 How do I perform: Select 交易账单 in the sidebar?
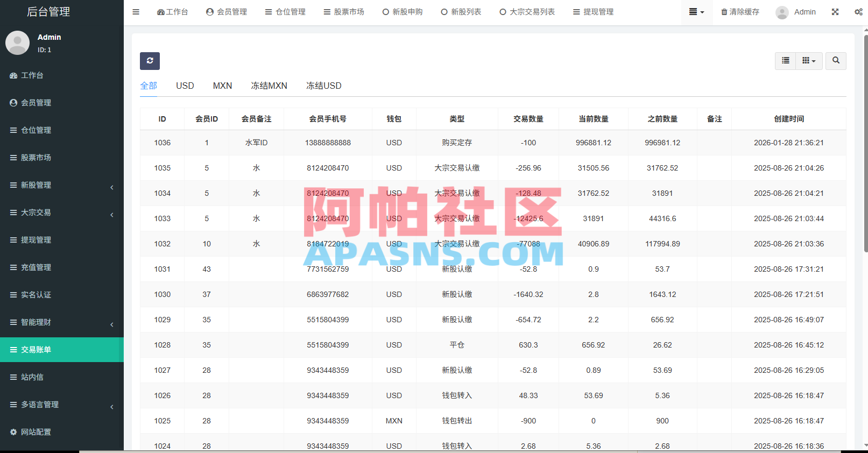coord(62,350)
